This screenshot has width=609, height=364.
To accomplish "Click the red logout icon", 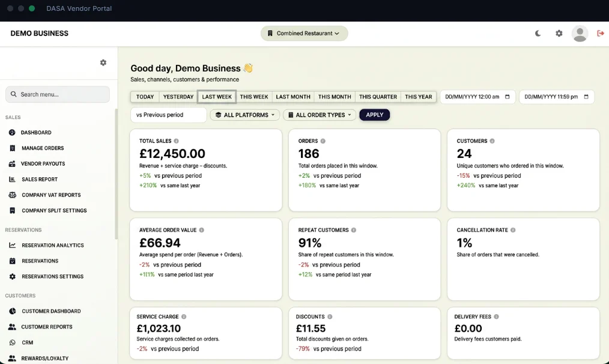I will pos(601,34).
